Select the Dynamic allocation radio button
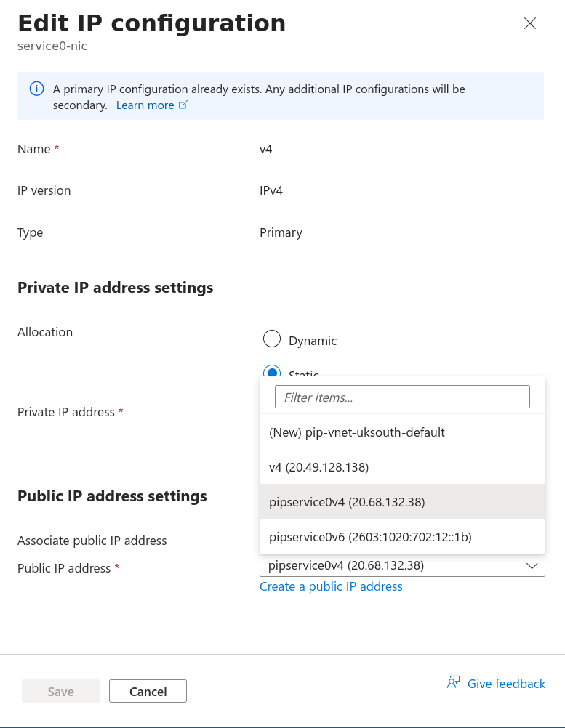This screenshot has height=728, width=565. 272,339
